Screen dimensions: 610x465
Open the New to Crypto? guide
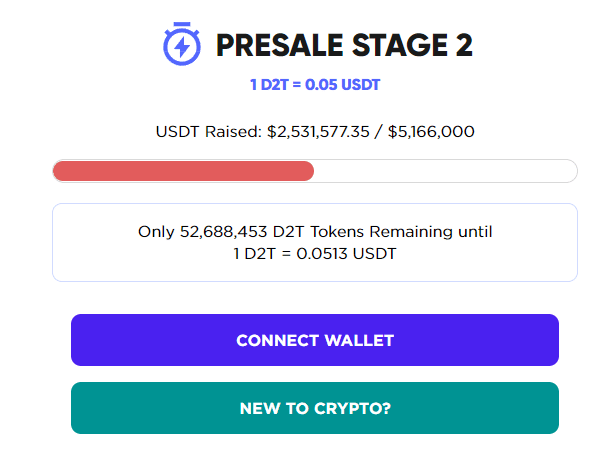315,408
